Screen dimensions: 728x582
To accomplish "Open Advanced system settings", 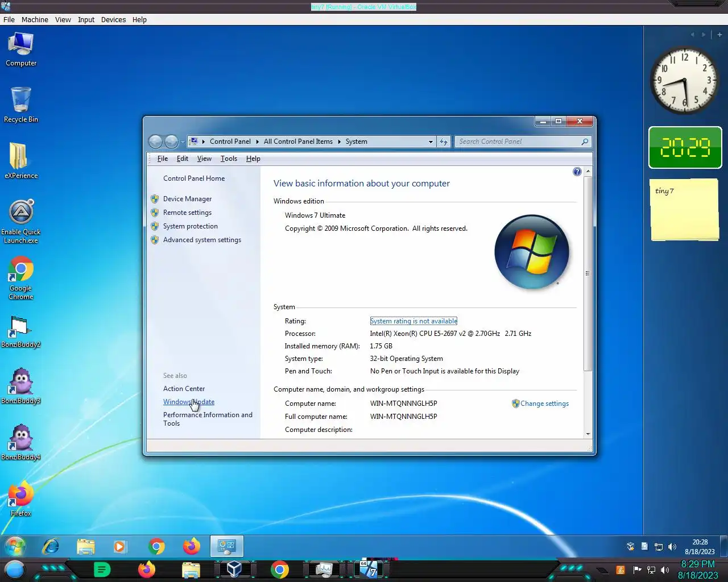I will click(202, 240).
